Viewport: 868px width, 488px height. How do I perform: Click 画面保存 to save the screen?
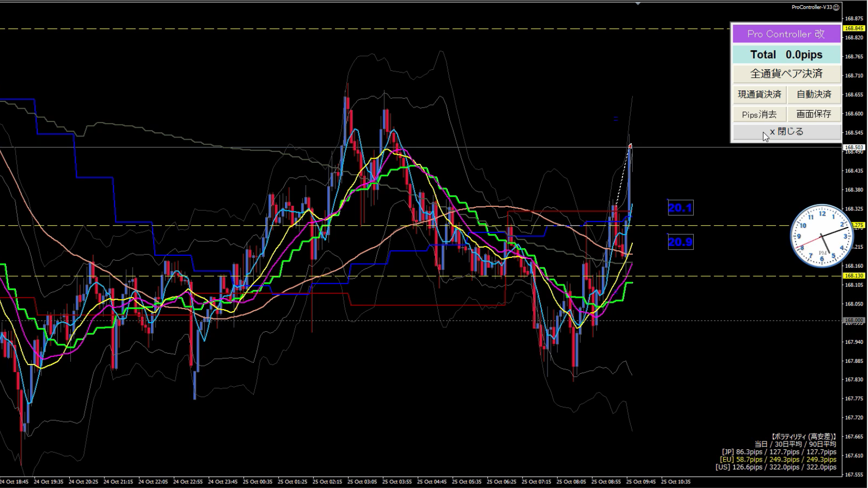[814, 114]
